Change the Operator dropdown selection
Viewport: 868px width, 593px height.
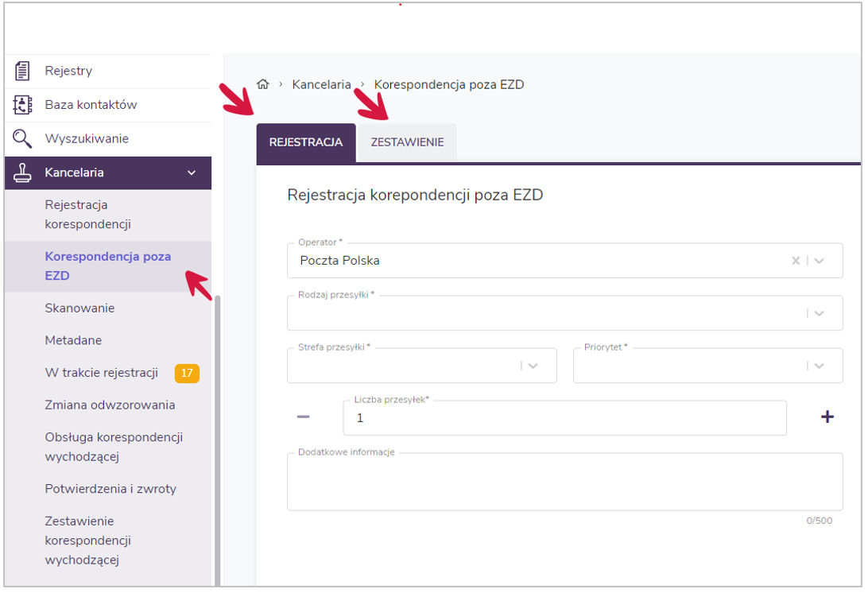coord(820,260)
